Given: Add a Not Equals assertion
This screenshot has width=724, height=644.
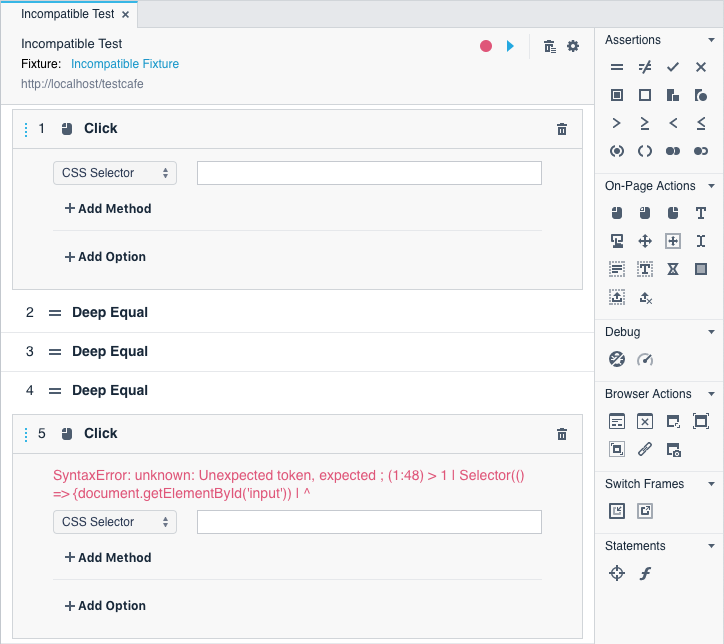Looking at the screenshot, I should coord(645,67).
